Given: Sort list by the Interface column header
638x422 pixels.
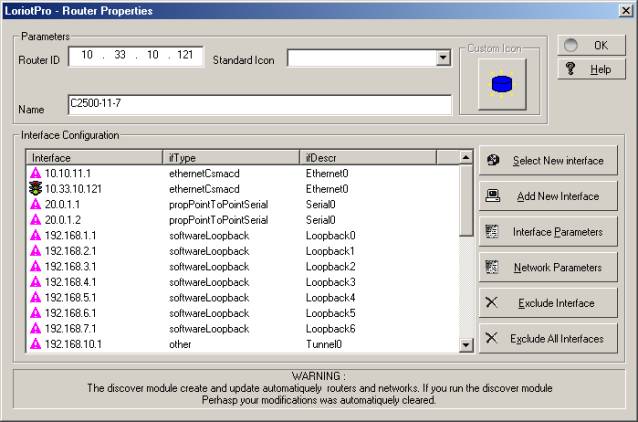Looking at the screenshot, I should pyautogui.click(x=95, y=157).
